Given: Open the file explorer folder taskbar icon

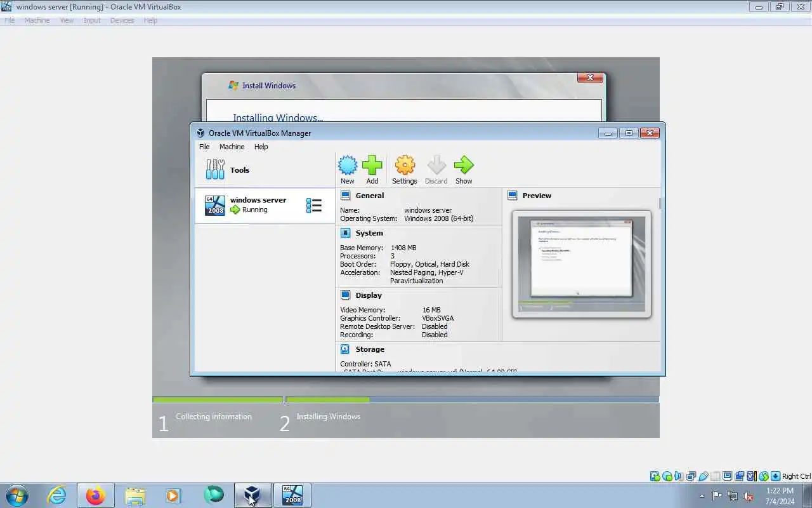Looking at the screenshot, I should pyautogui.click(x=134, y=495).
